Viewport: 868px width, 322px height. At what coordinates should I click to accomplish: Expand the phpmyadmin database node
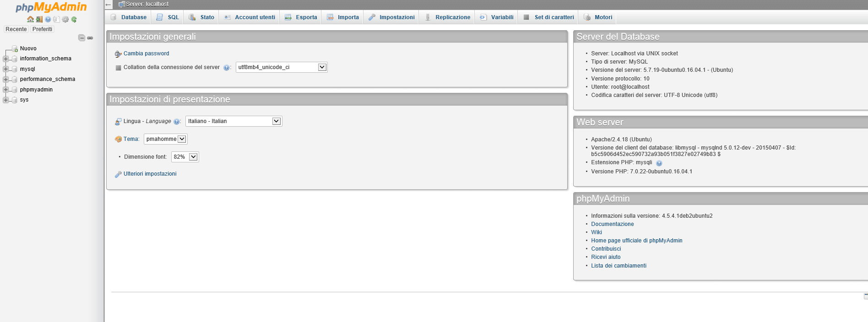pyautogui.click(x=5, y=90)
